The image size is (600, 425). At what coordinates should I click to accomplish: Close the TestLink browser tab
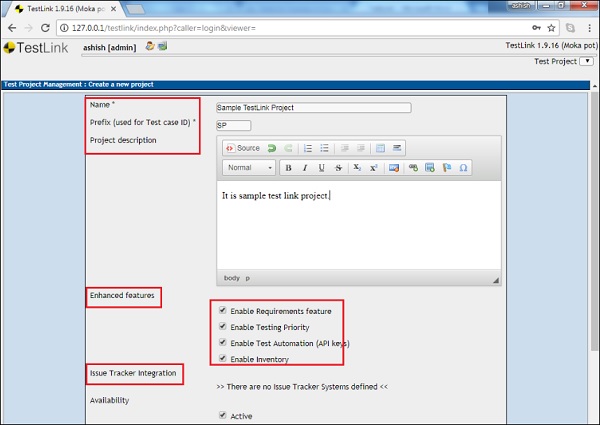click(x=113, y=9)
